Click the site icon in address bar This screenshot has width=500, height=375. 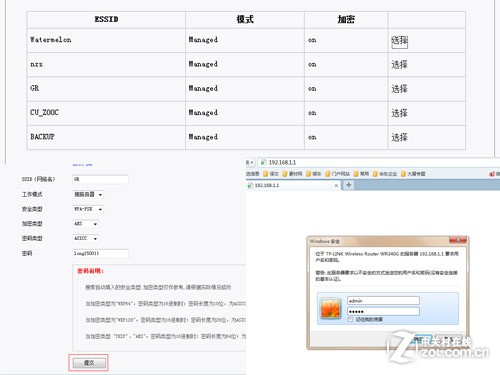(x=263, y=162)
